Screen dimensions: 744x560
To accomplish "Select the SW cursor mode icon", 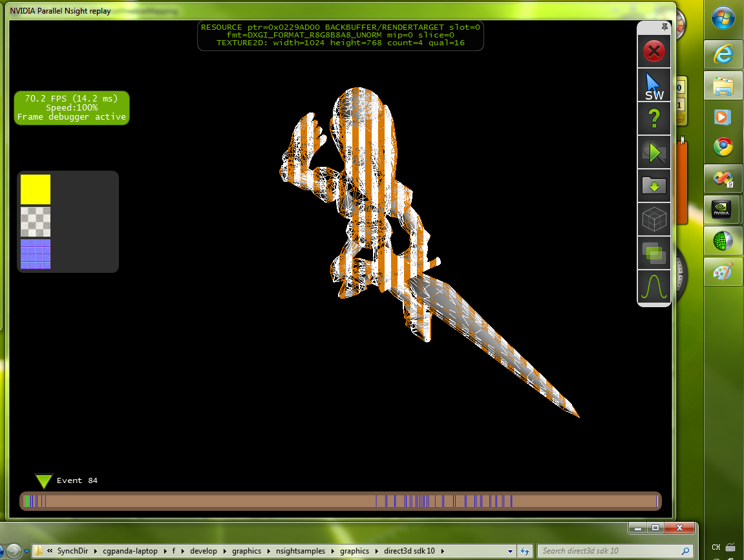I will coord(654,86).
